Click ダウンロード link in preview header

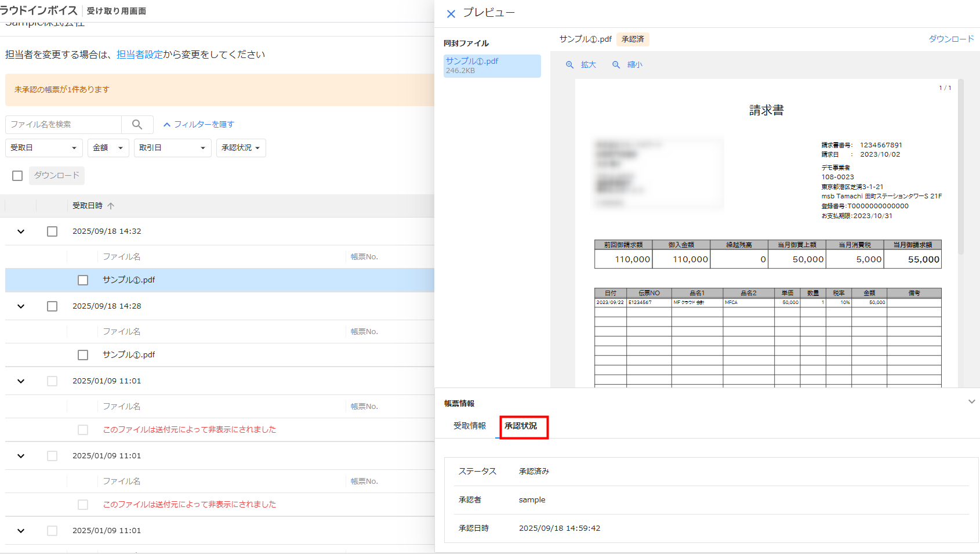tap(951, 39)
